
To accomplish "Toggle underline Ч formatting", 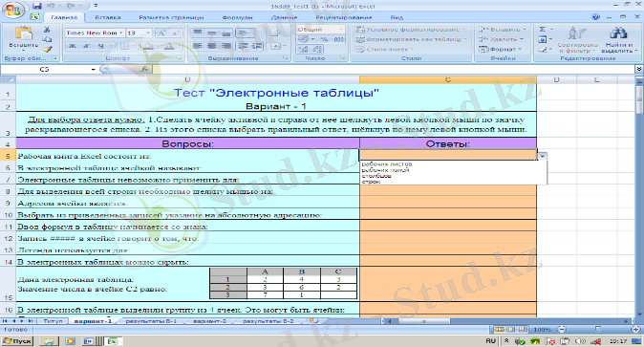I will 100,46.
